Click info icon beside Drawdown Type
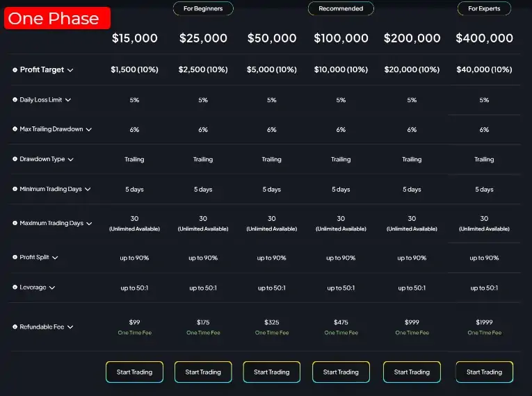The width and height of the screenshot is (532, 396). pos(15,159)
